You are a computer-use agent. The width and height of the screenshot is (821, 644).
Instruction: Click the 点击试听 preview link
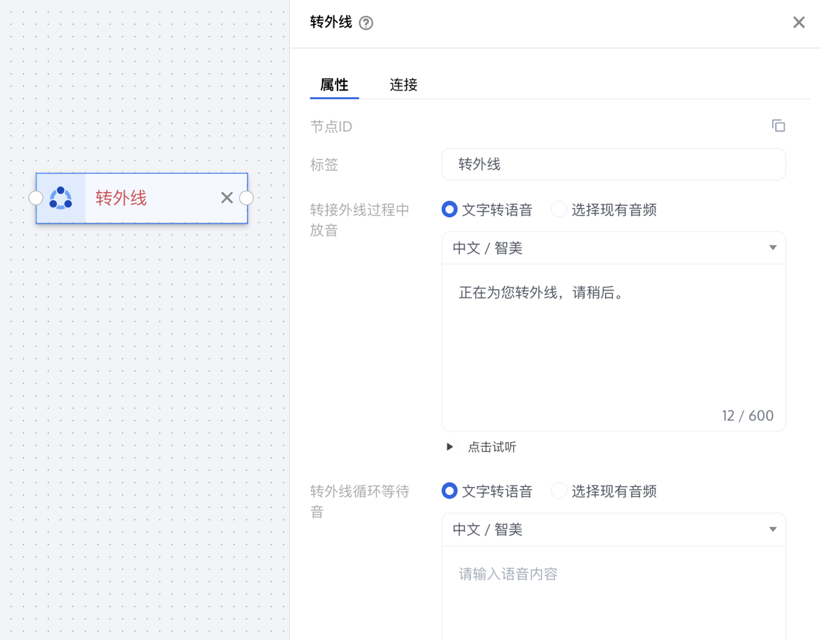(x=492, y=447)
